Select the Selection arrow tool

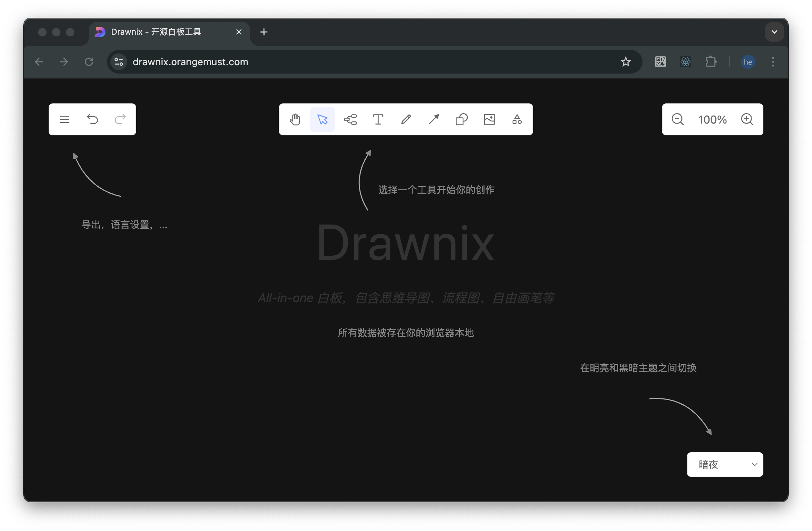click(322, 119)
